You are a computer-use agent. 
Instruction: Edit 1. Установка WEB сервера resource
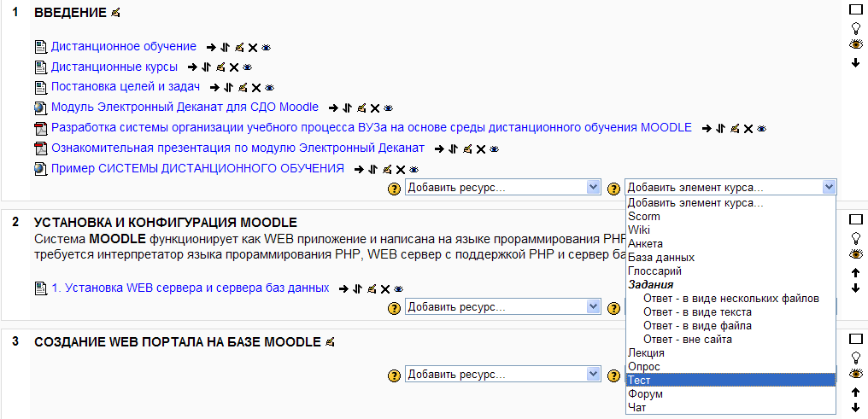click(x=372, y=288)
